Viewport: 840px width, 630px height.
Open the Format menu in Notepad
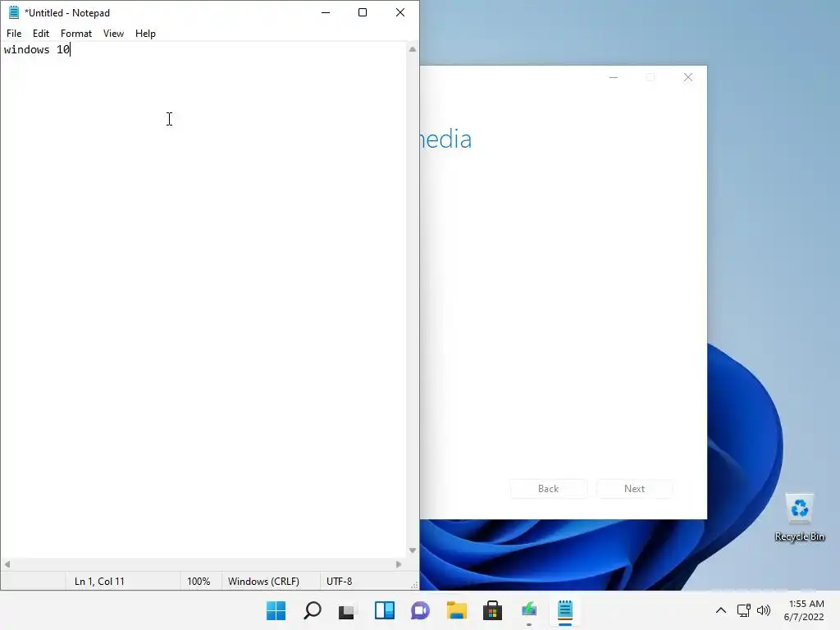tap(76, 33)
